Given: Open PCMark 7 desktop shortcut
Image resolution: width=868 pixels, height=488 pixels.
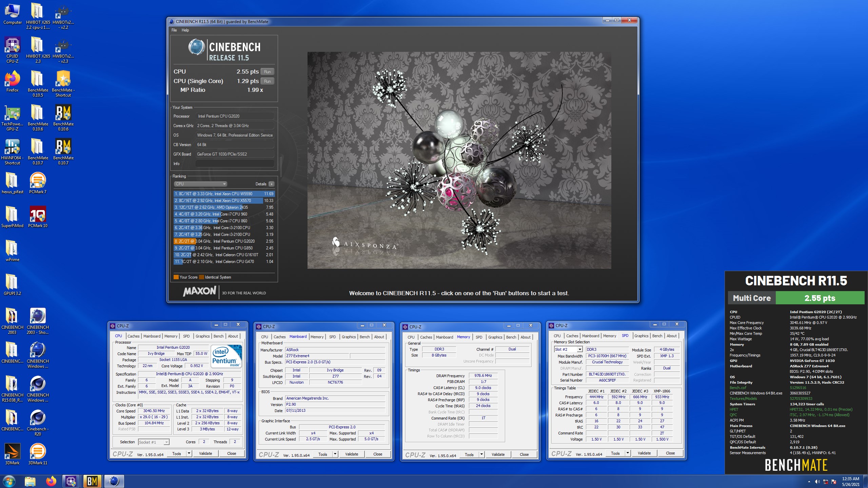Looking at the screenshot, I should coord(38,183).
